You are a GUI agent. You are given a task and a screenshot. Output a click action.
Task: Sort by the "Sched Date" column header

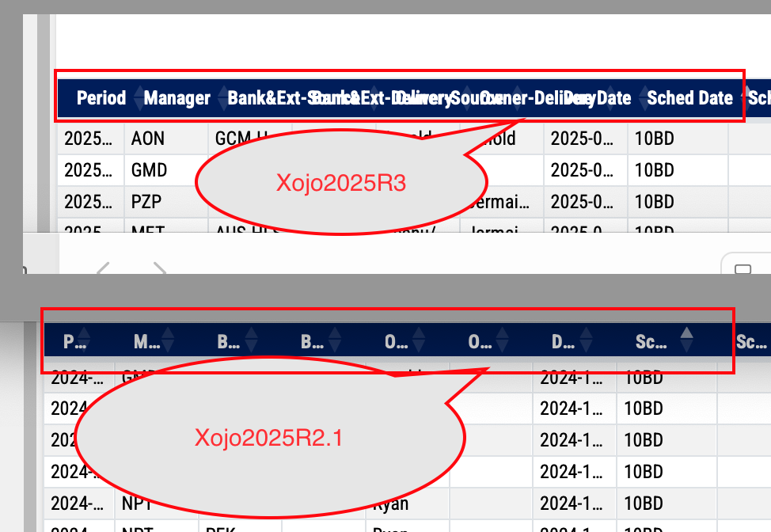tap(689, 98)
